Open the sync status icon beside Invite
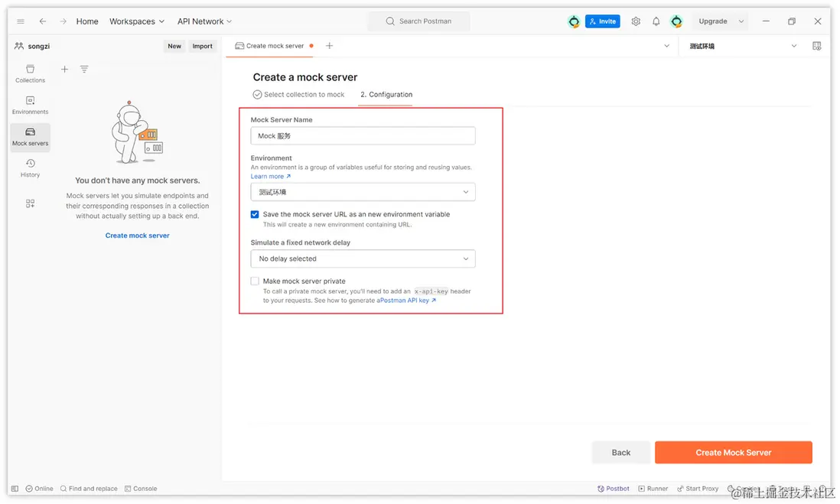This screenshot has width=840, height=504. click(574, 21)
